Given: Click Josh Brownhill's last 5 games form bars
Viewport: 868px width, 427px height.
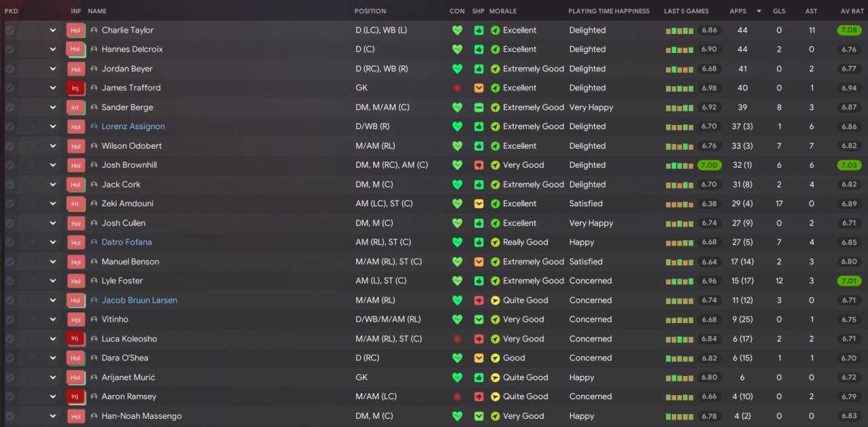Looking at the screenshot, I should click(679, 166).
